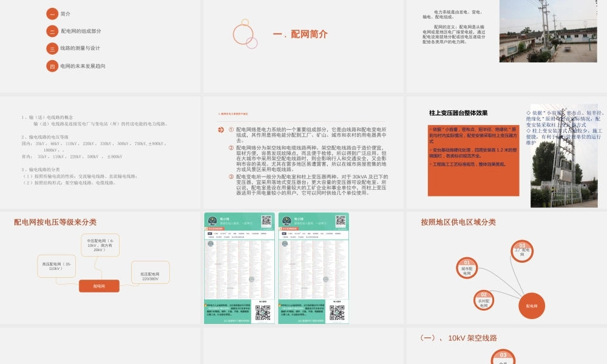The height and width of the screenshot is (364, 607).
Task: Click the orange 配电网 root node in the mind map
Action: click(x=99, y=286)
